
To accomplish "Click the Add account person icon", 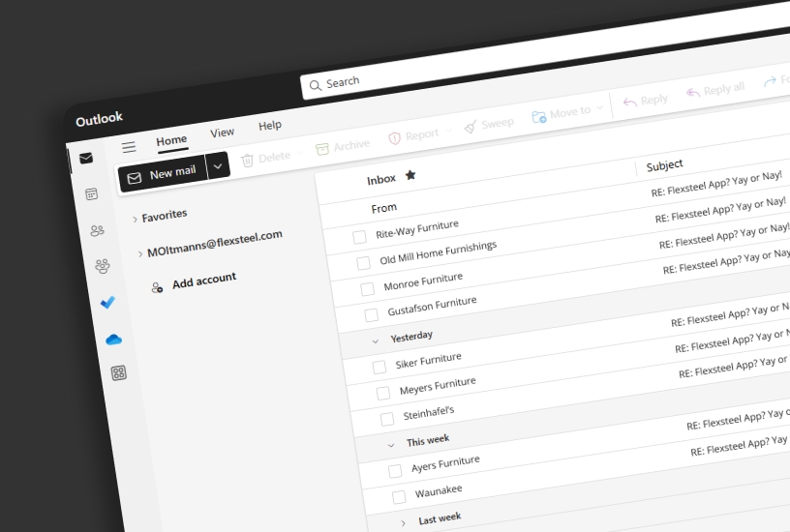I will (x=157, y=287).
